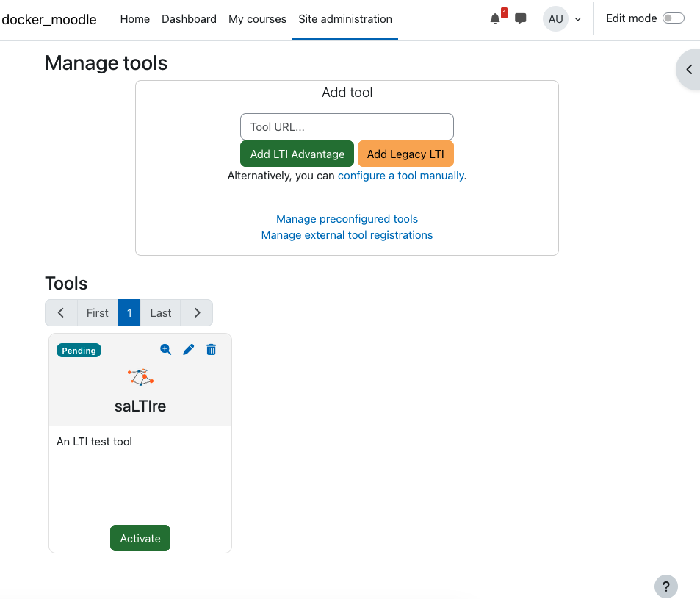Viewport: 700px width, 599px height.
Task: Go to previous page of tools
Action: [61, 312]
